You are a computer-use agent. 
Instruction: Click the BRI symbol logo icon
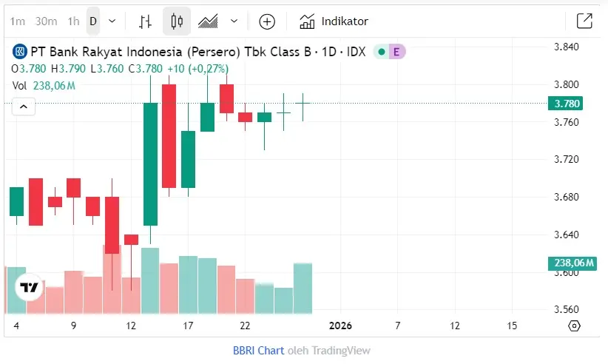(x=19, y=52)
